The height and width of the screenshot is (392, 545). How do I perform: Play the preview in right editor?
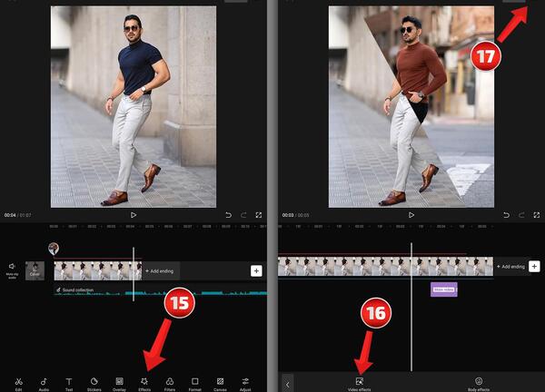[x=411, y=215]
